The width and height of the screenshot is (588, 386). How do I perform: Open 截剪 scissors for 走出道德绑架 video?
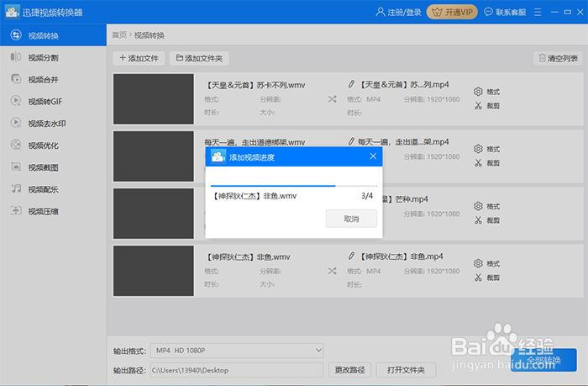point(486,163)
